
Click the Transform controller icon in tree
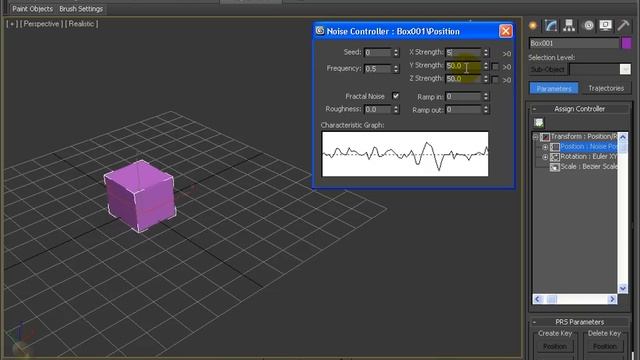(545, 137)
